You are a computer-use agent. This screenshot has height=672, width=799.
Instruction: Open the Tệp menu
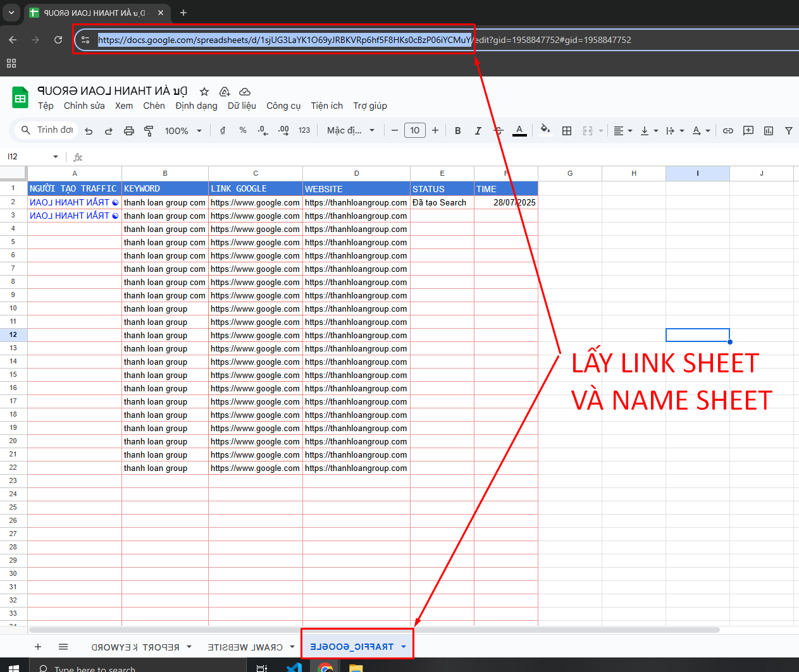(x=46, y=106)
